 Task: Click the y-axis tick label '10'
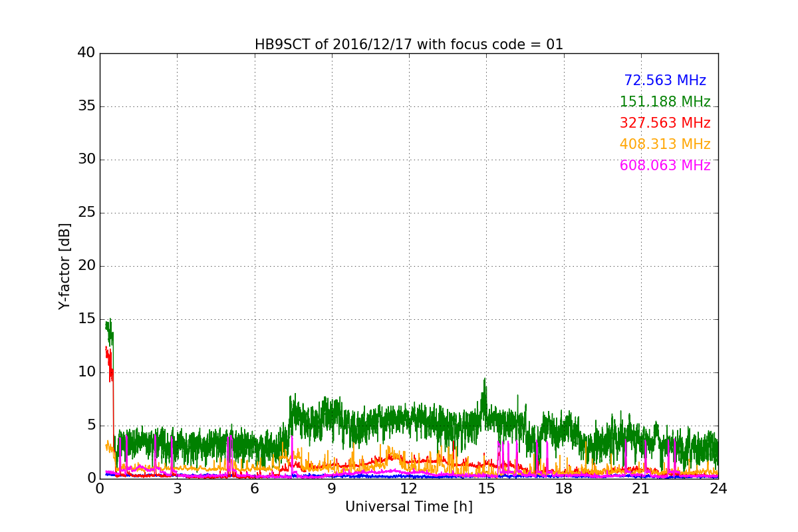click(x=87, y=372)
